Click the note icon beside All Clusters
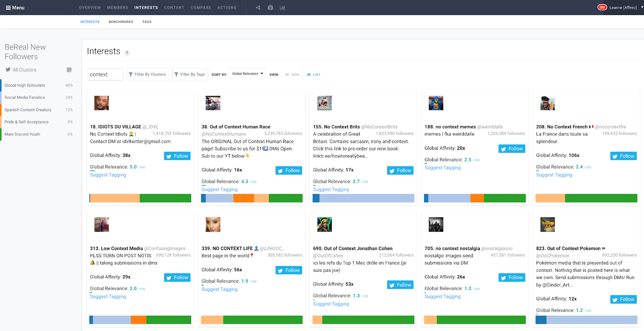644x331 pixels. (69, 70)
